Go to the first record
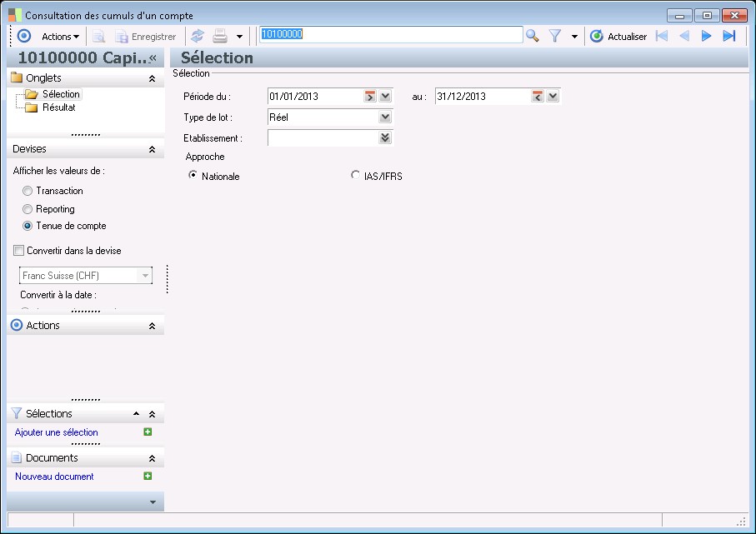The height and width of the screenshot is (534, 756). 662,36
